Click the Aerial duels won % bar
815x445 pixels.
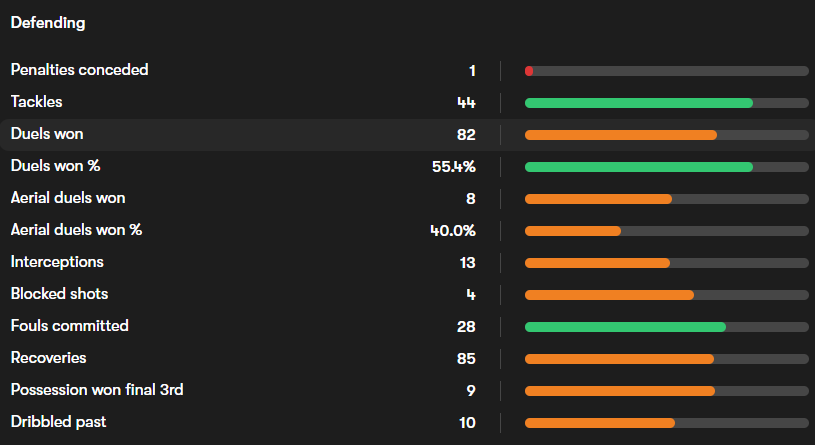coord(572,231)
